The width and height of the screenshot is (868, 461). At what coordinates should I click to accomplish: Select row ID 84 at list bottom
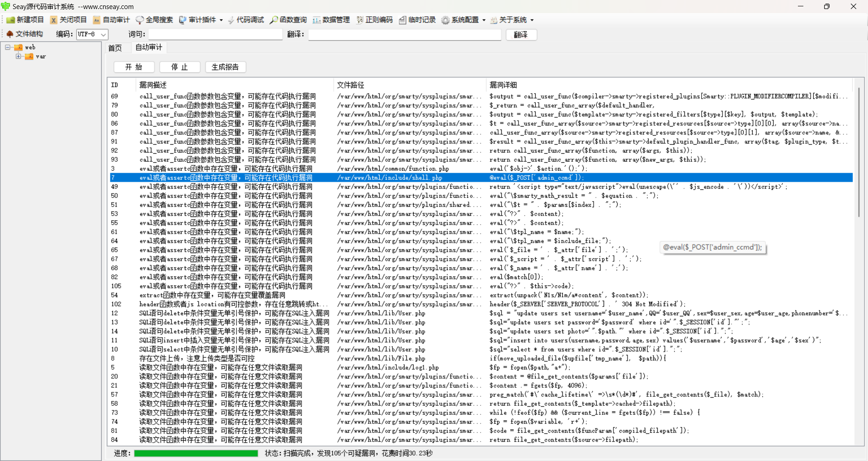(x=481, y=440)
